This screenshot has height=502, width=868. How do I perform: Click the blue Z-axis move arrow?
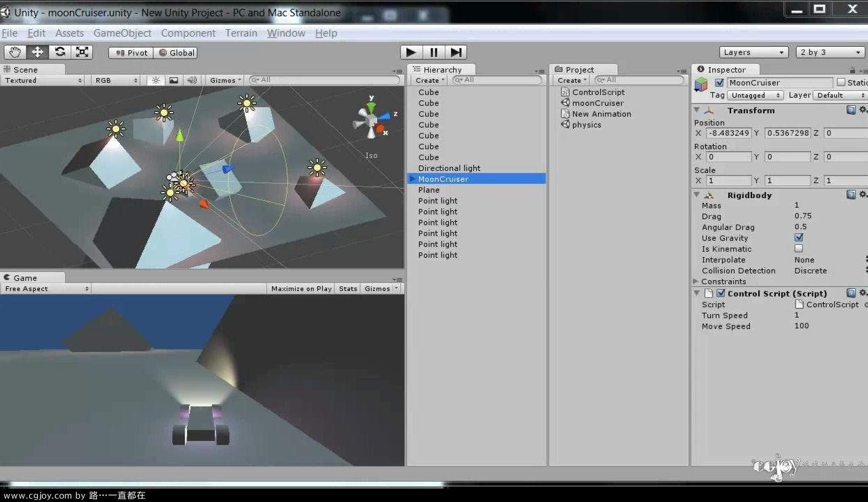[228, 168]
